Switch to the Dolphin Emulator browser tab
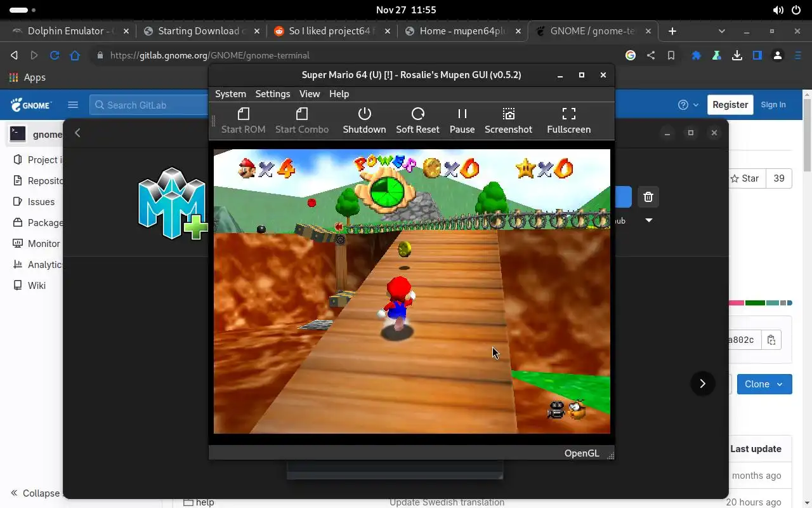The image size is (812, 508). coord(70,30)
